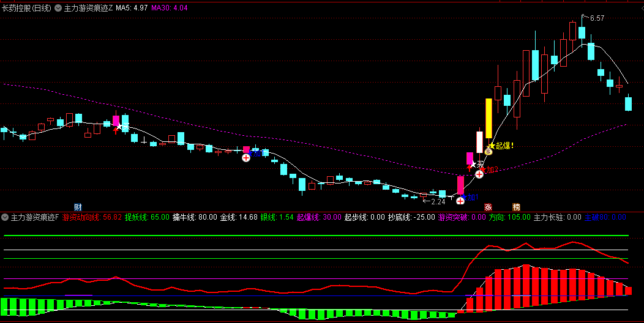
Task: Click the tall yellow candlestick above 起爆
Action: (x=489, y=118)
